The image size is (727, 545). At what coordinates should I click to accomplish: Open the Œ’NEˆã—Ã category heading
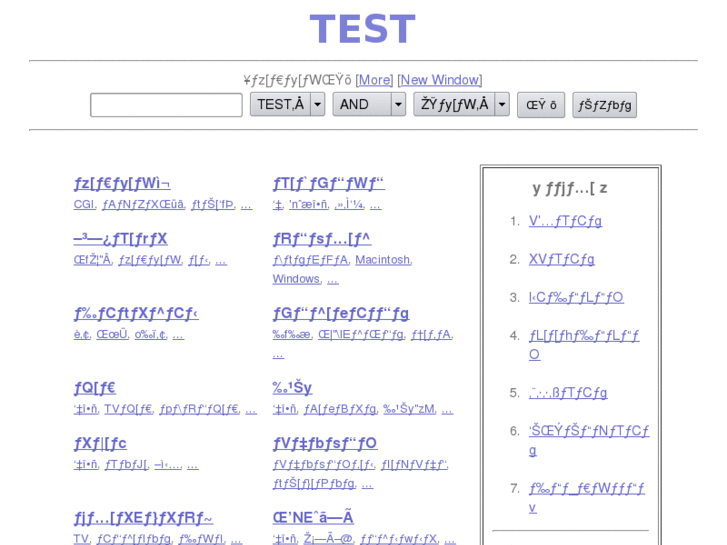click(313, 518)
